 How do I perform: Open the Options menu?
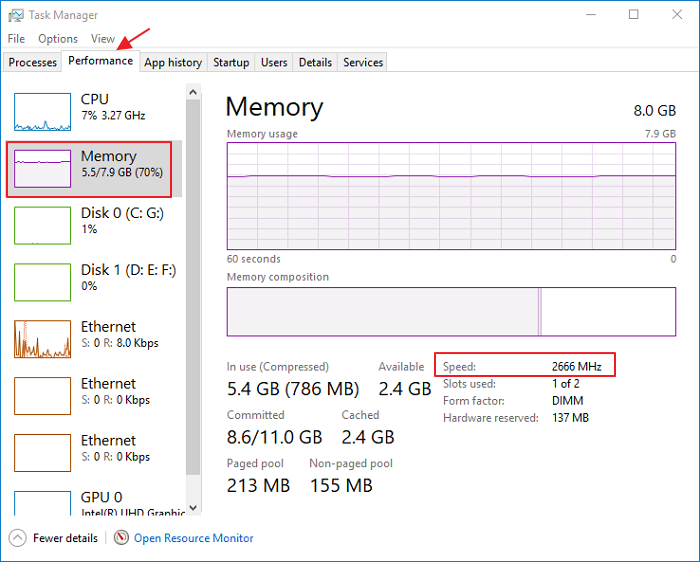pyautogui.click(x=58, y=39)
